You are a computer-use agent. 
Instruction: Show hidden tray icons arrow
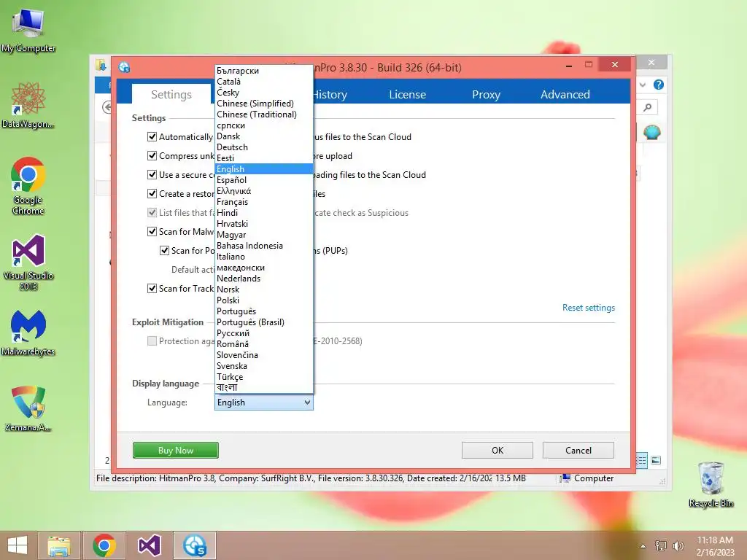(x=643, y=546)
